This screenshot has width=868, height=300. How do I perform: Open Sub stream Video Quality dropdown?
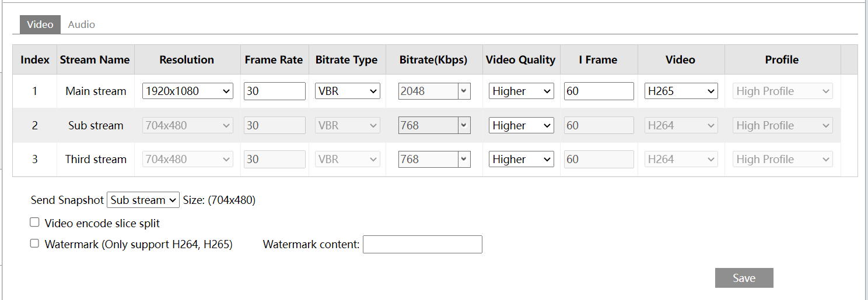pos(521,125)
